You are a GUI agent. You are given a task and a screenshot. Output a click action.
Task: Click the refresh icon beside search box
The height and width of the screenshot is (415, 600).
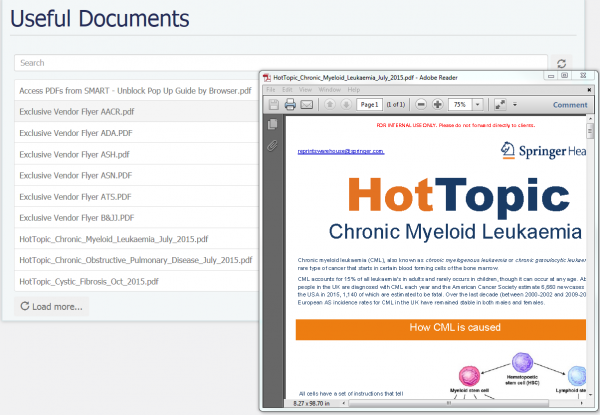tap(562, 63)
